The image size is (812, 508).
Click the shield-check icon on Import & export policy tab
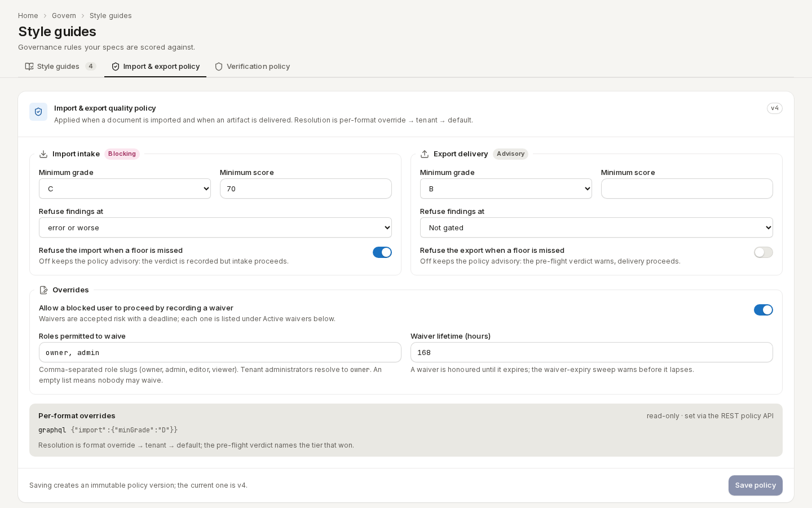[x=116, y=67]
